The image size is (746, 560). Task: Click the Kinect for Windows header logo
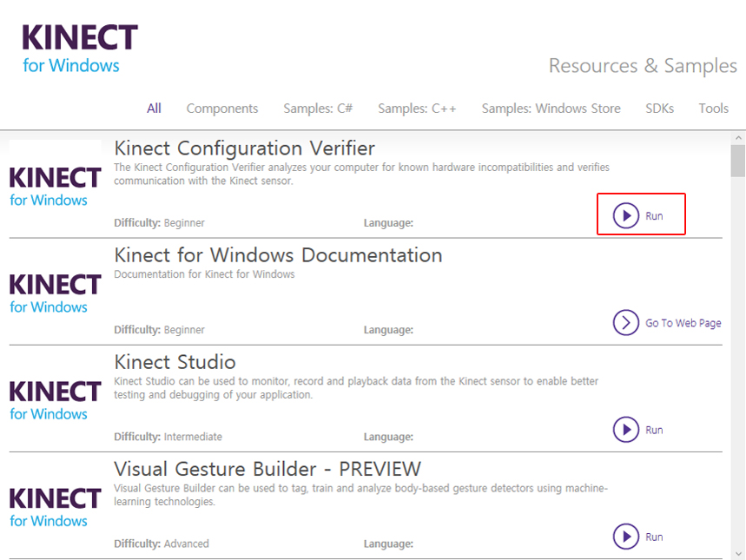click(80, 49)
